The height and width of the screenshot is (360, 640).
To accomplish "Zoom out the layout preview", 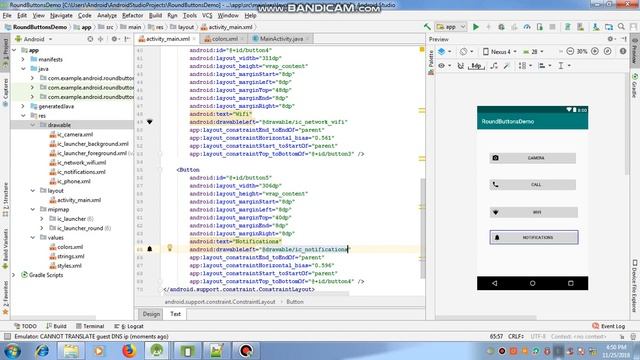I will (570, 51).
